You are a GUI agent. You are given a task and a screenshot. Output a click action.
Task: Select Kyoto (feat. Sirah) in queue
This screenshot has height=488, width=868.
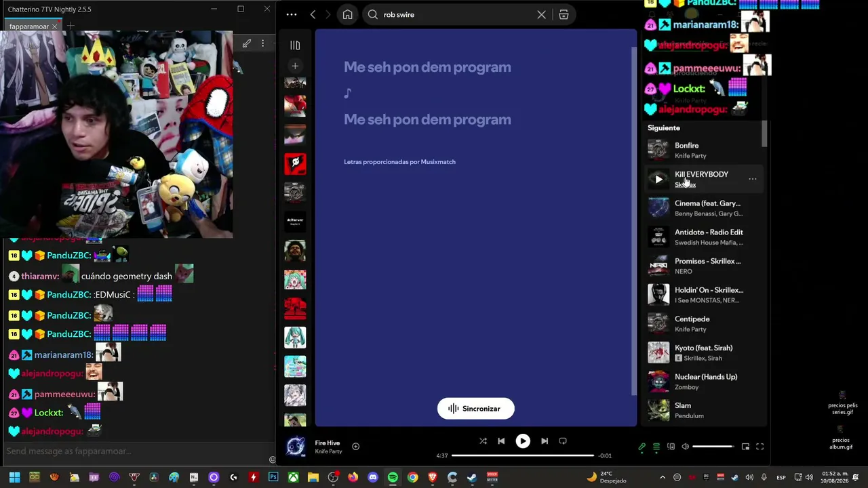pyautogui.click(x=703, y=352)
